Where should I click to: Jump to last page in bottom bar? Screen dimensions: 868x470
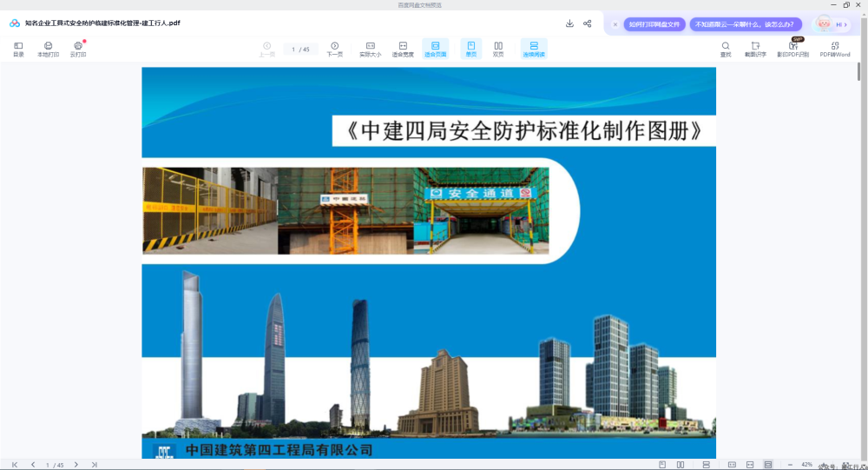(x=94, y=465)
